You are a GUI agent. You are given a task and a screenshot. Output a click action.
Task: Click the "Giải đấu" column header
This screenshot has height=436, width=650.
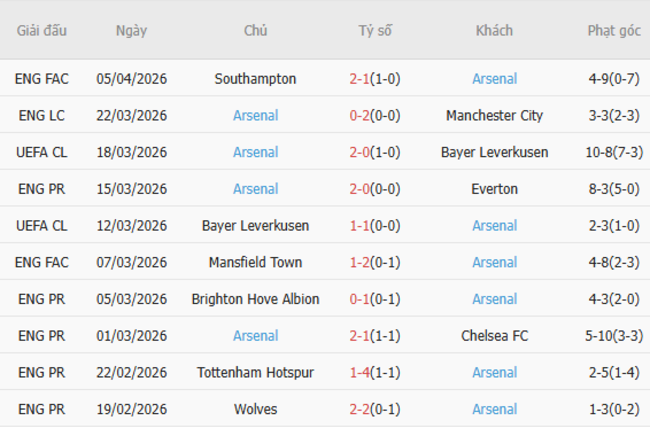pos(42,30)
